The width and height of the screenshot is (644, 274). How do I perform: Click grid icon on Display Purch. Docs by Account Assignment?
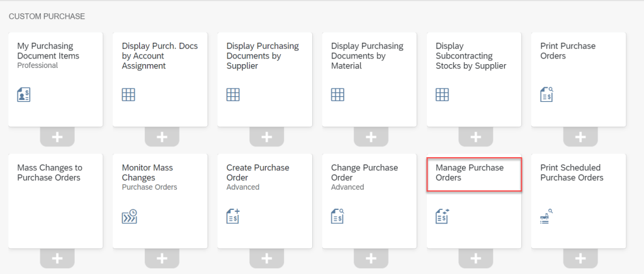128,95
